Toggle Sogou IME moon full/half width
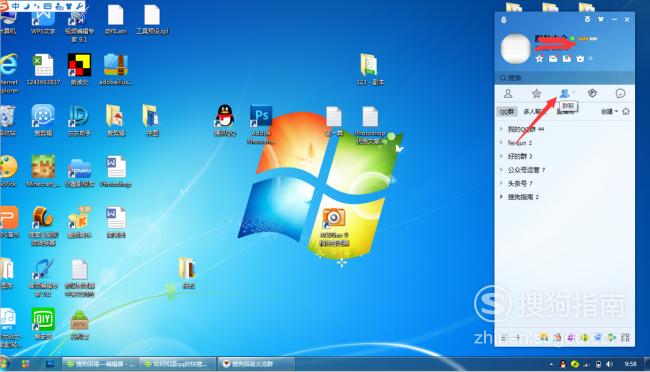This screenshot has width=650, height=372. 26,6
